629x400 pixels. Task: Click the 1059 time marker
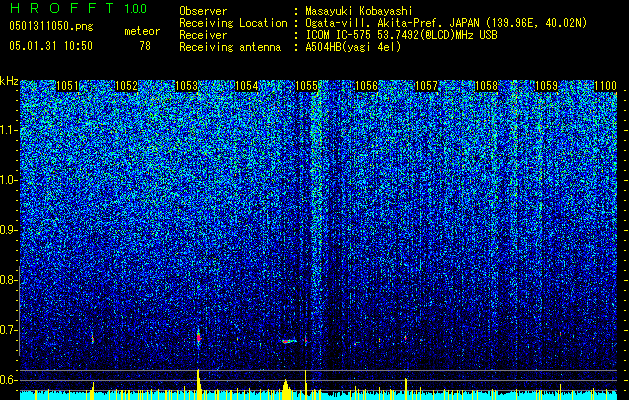click(546, 86)
